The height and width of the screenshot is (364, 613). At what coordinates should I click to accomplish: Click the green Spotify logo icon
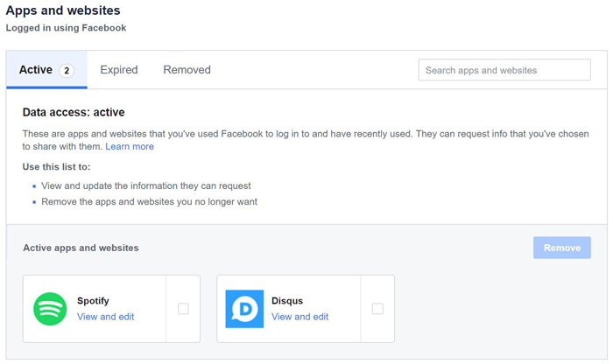tap(50, 309)
